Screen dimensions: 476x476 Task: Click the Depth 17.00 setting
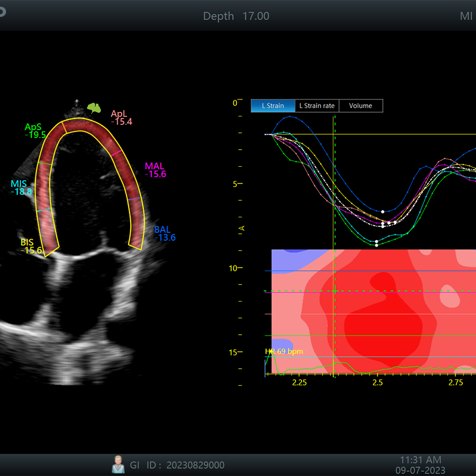click(236, 16)
